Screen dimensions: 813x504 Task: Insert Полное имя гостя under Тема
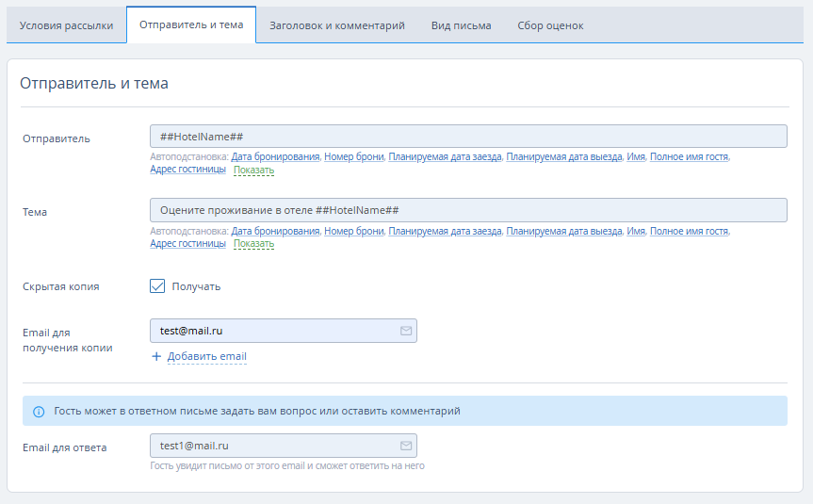click(689, 231)
